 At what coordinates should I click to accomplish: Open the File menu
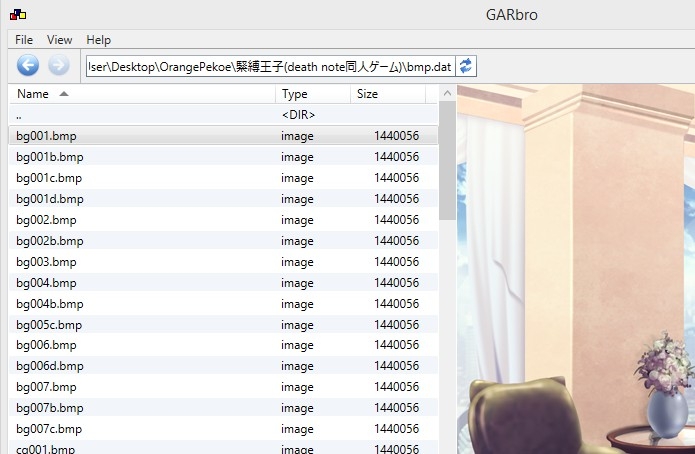(24, 40)
